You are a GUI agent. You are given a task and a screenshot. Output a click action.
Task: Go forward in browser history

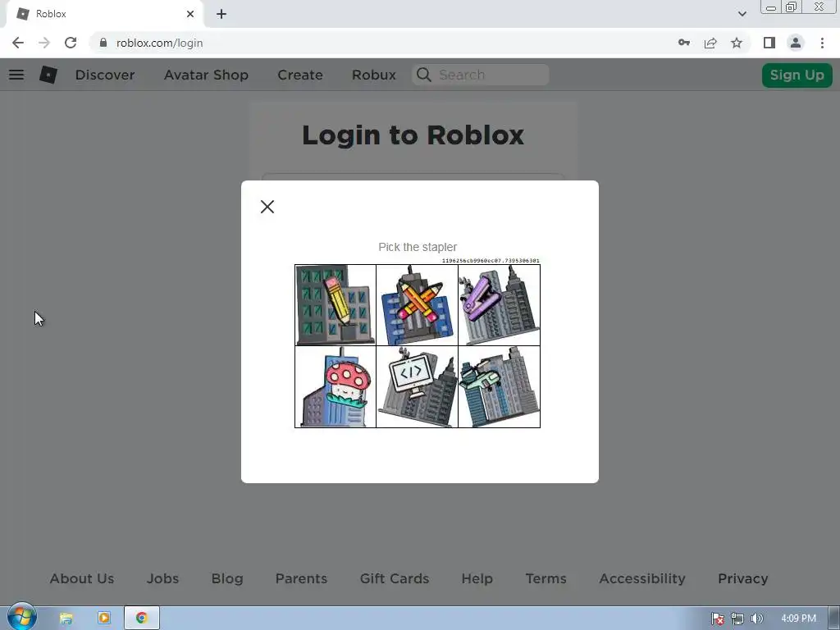click(x=44, y=43)
